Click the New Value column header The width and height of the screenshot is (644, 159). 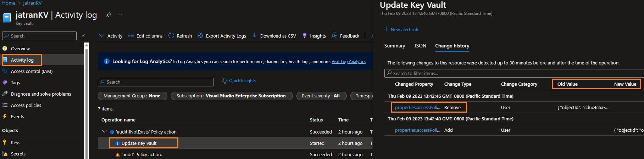pos(625,84)
